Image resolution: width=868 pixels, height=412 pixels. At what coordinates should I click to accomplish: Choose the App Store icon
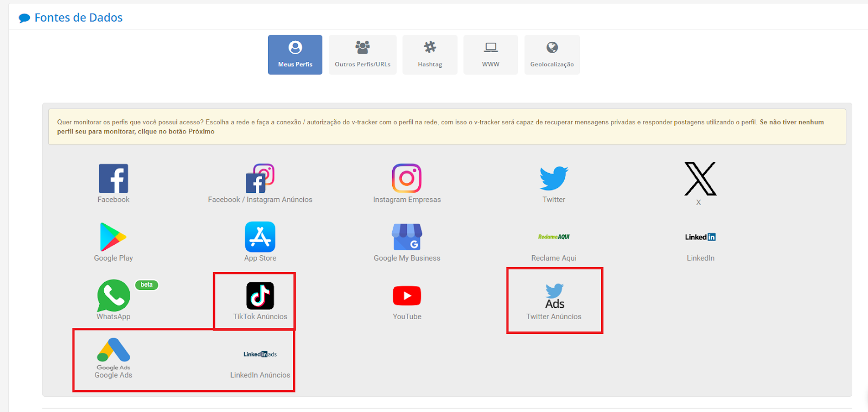260,237
